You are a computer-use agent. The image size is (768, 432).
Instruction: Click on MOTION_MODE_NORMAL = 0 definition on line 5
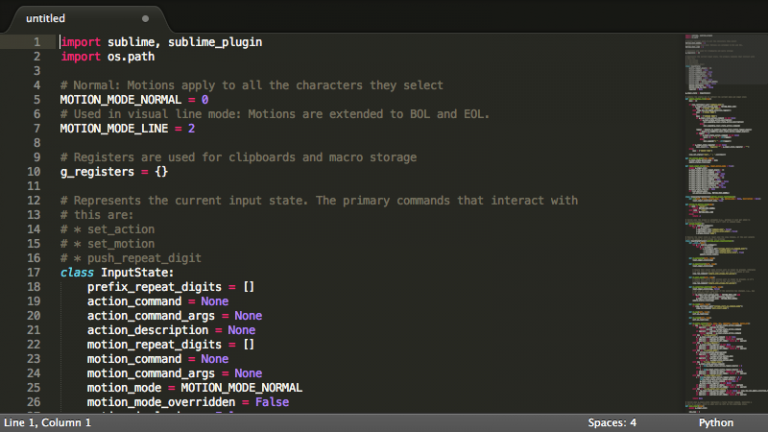tap(134, 100)
